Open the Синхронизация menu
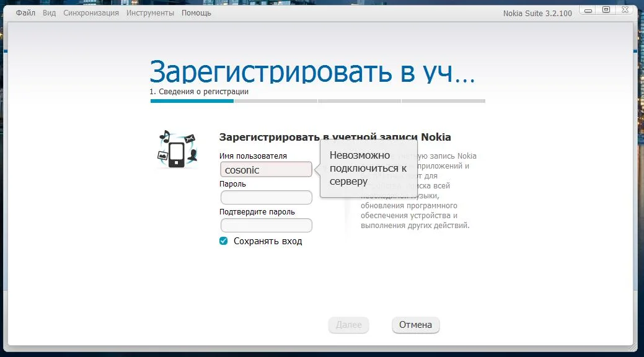The image size is (644, 357). [90, 13]
